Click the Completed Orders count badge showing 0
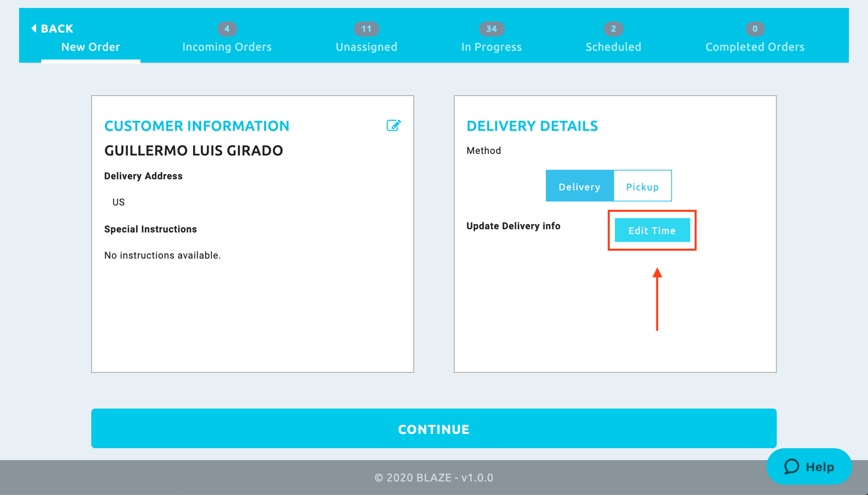 [754, 29]
